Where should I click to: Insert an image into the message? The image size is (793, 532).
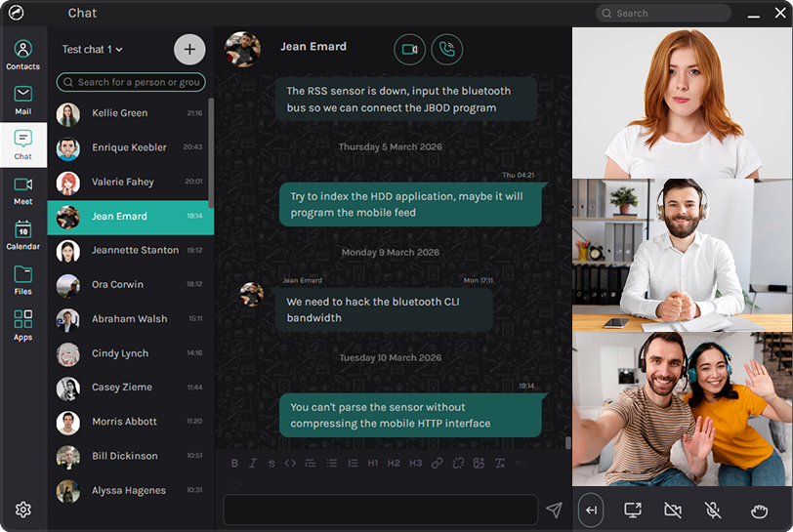pyautogui.click(x=479, y=463)
